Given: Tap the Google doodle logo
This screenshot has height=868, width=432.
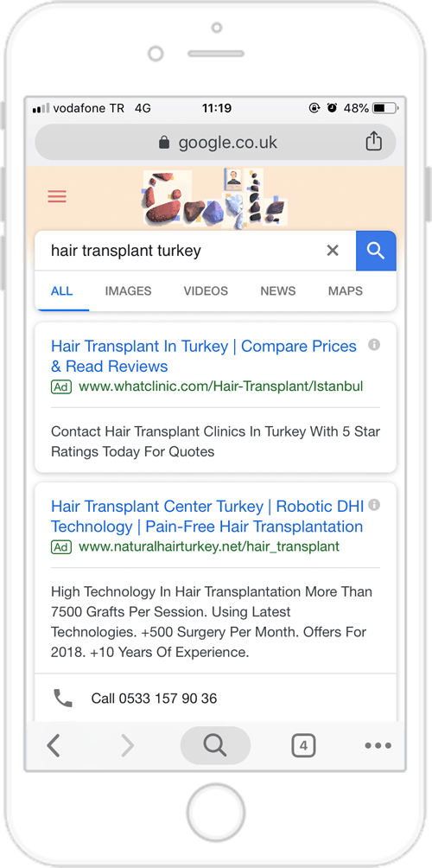Looking at the screenshot, I should coord(216,199).
